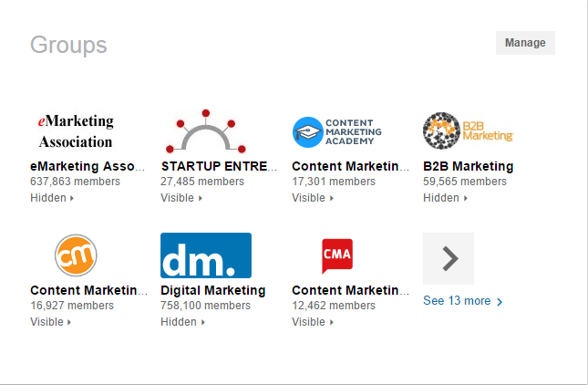
Task: Click the eMarketing Association group logo
Action: 76,131
